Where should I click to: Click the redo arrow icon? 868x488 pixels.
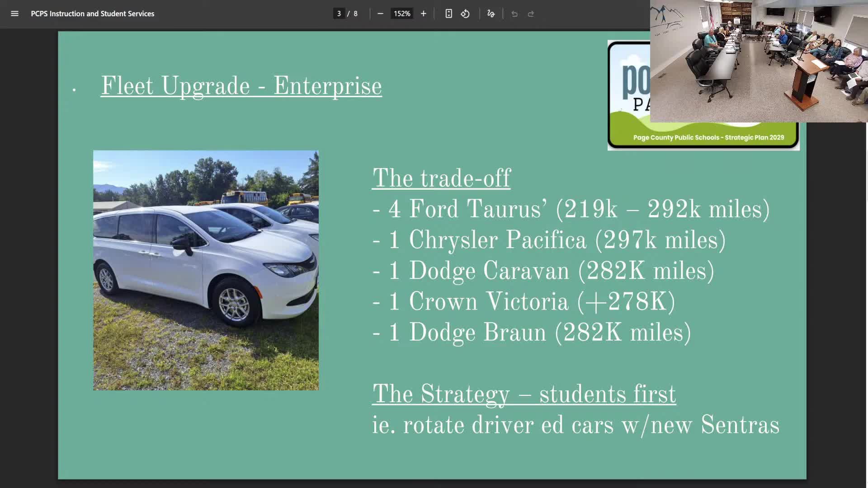coord(531,14)
